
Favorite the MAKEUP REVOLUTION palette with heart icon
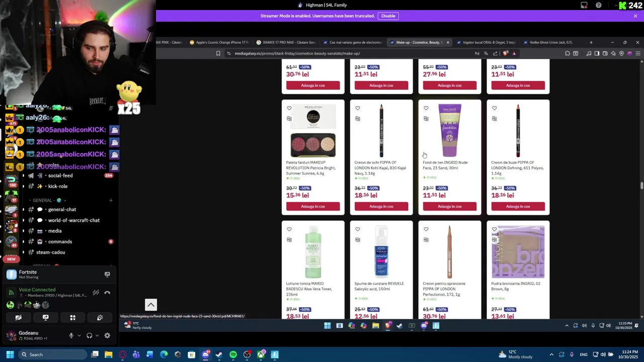(289, 108)
